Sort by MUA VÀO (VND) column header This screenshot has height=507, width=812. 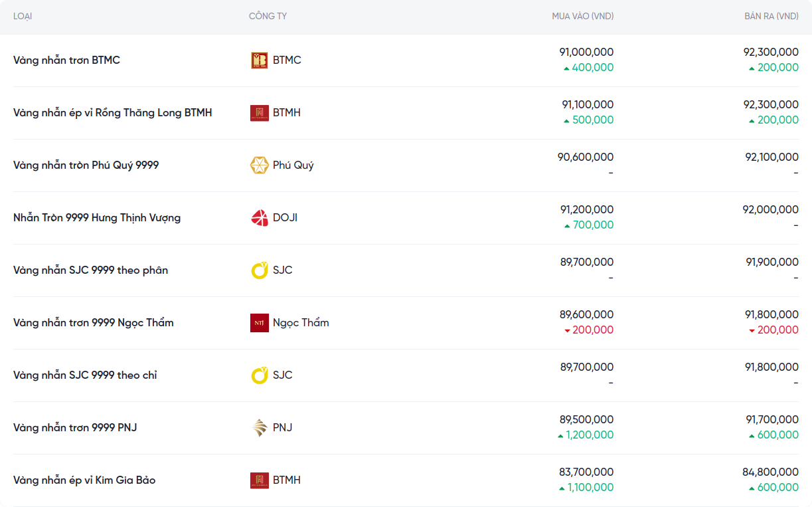click(x=582, y=16)
